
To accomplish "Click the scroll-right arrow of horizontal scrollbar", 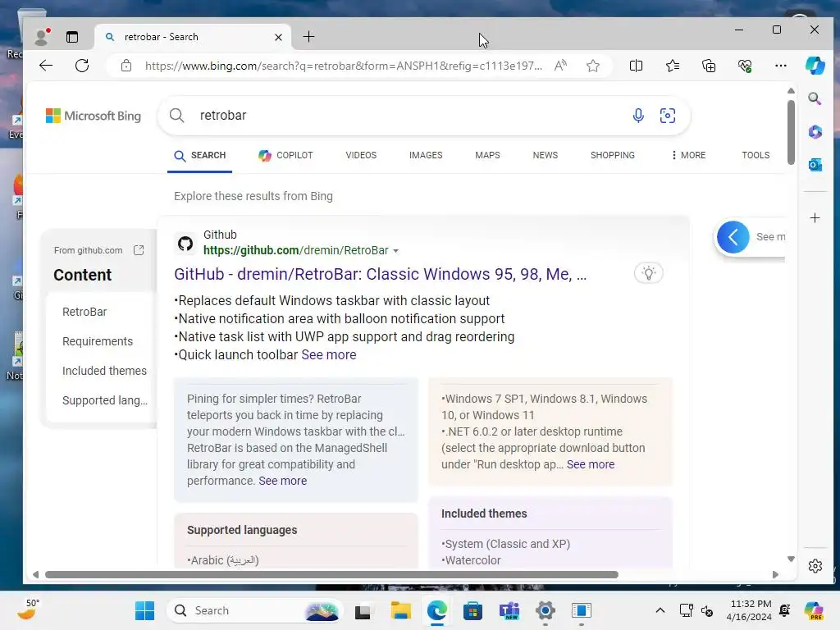I will tap(775, 574).
